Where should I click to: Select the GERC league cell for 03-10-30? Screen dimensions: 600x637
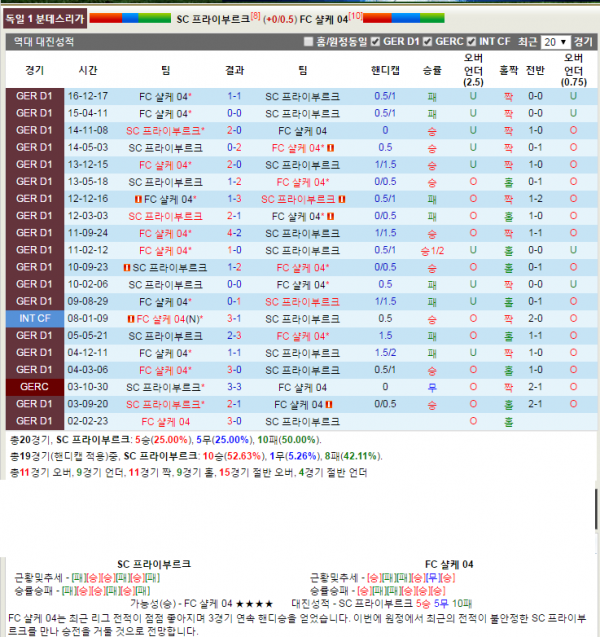click(35, 387)
